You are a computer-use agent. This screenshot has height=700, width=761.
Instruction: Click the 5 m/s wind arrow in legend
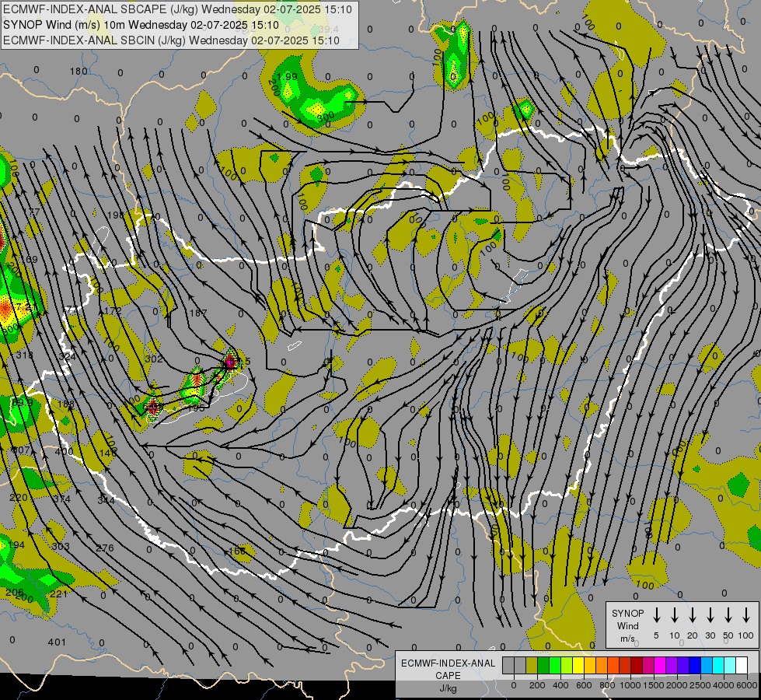[x=656, y=615]
